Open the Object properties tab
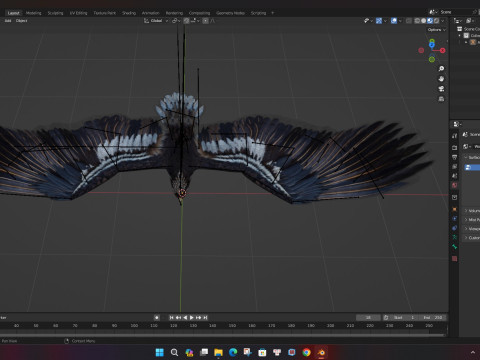 [455, 209]
